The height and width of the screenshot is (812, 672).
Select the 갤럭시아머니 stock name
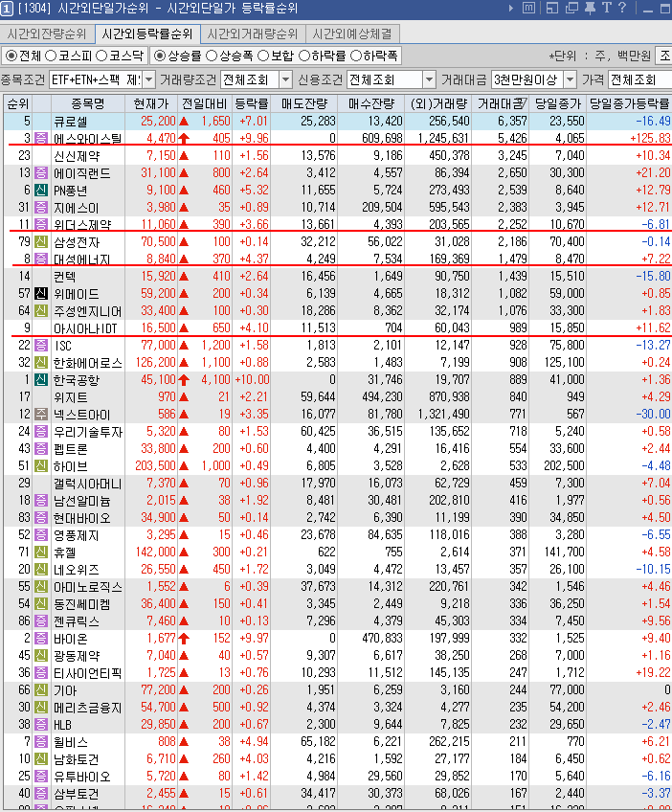pos(87,484)
